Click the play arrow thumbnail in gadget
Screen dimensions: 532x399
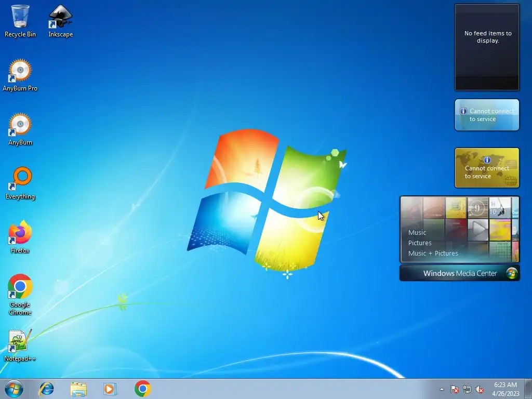click(x=478, y=230)
